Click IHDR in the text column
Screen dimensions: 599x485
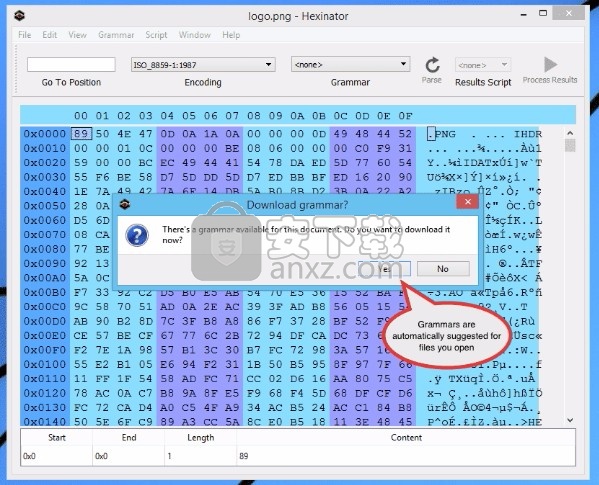[528, 134]
